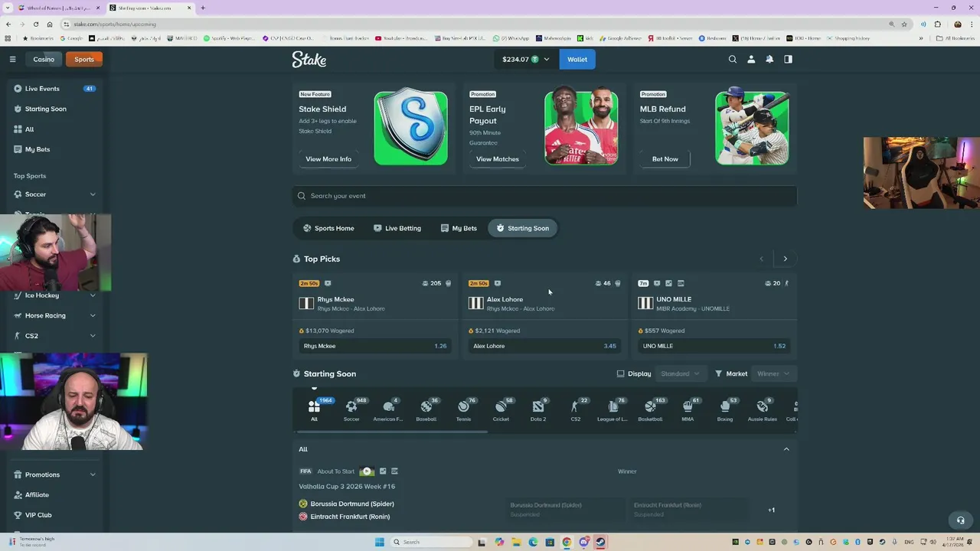The height and width of the screenshot is (551, 980).
Task: Open the Market Winner dropdown
Action: point(773,373)
